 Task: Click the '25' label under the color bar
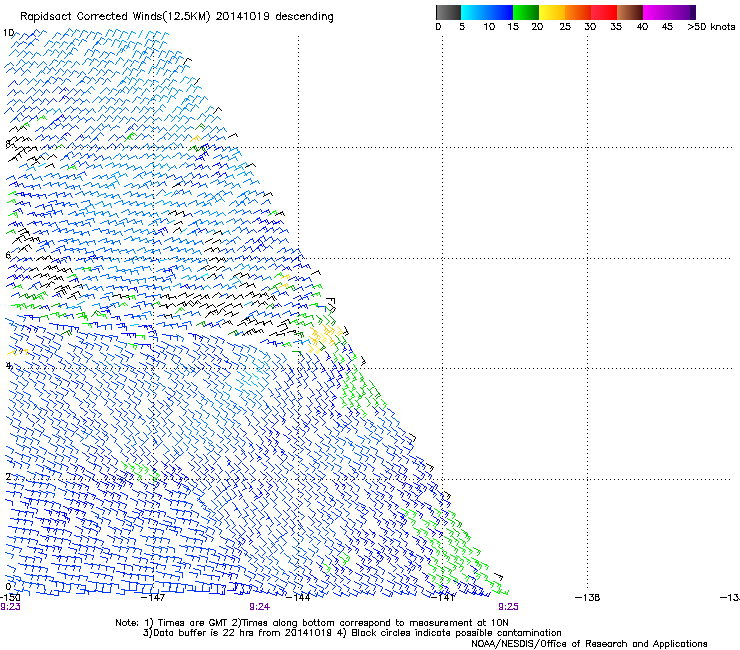pyautogui.click(x=565, y=27)
